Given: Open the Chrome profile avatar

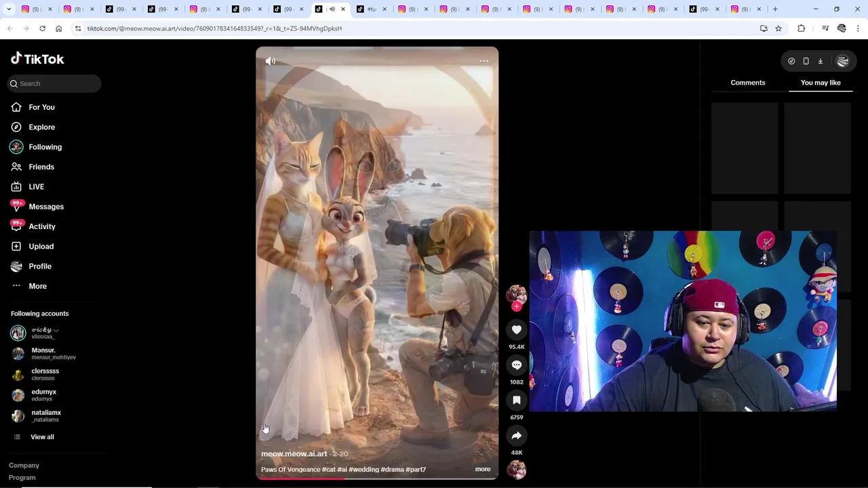Looking at the screenshot, I should 842,28.
